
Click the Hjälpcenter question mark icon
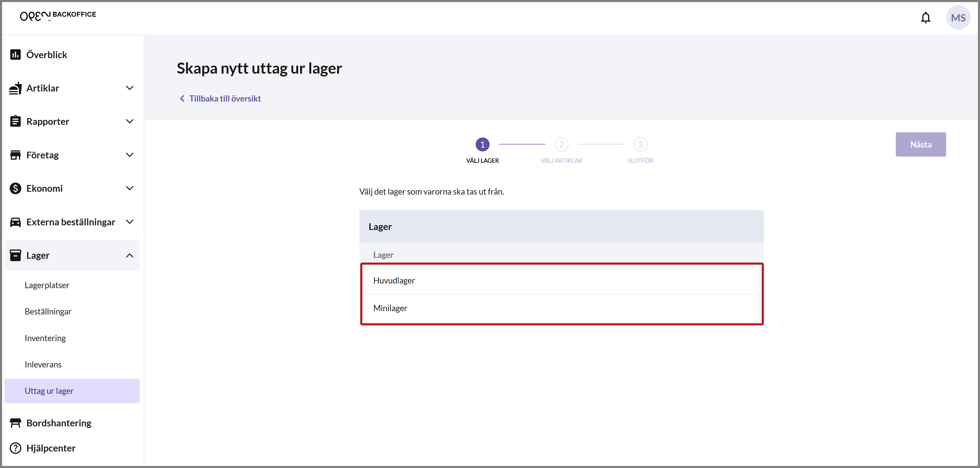pos(15,448)
